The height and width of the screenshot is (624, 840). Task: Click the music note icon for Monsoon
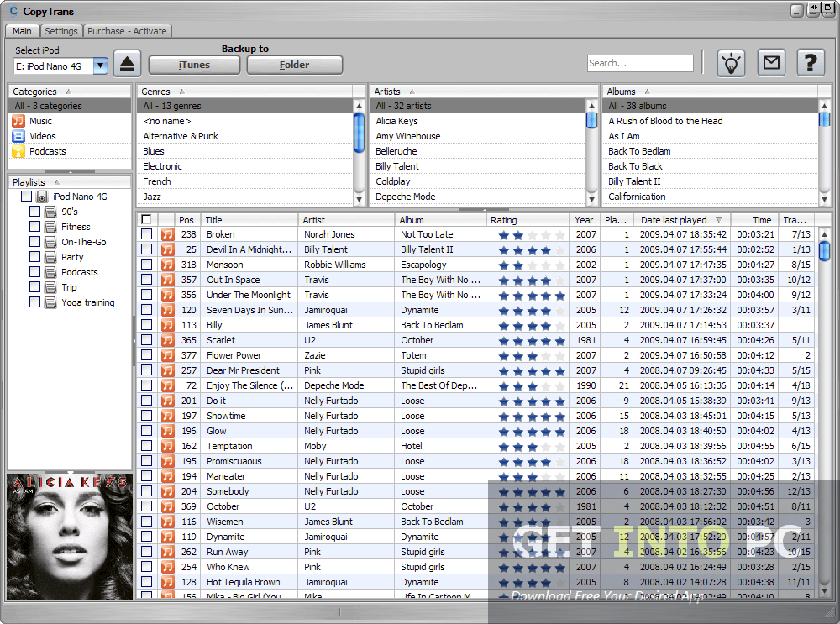pos(168,265)
